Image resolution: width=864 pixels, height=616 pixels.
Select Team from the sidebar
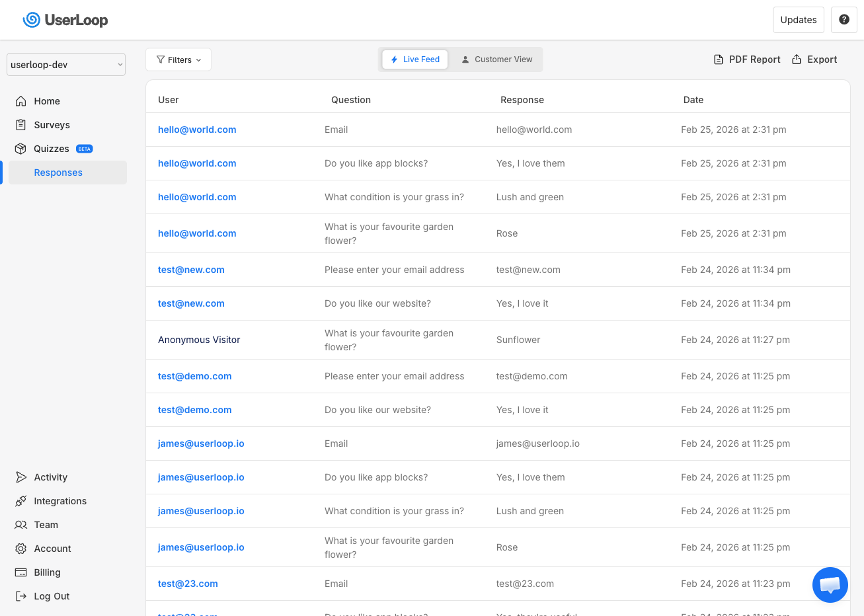click(22, 524)
